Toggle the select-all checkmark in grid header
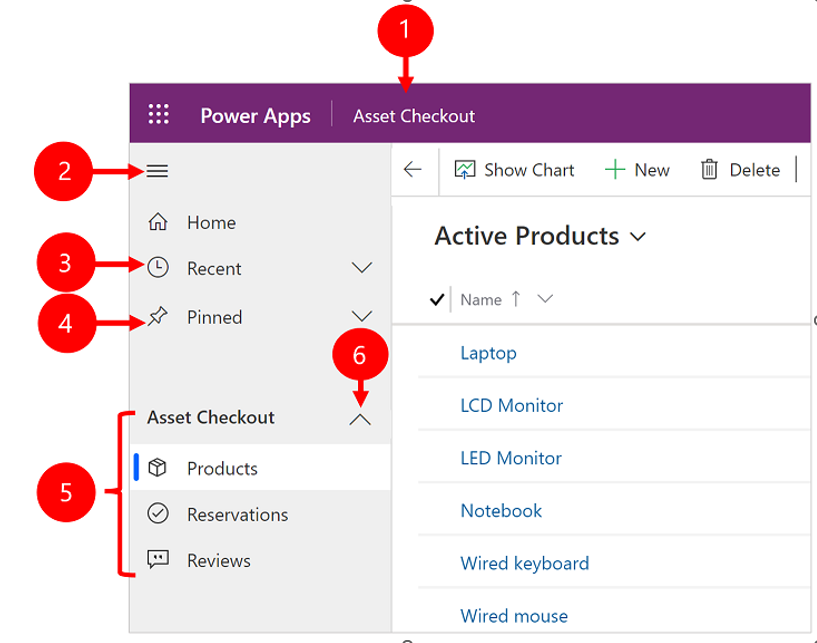The image size is (817, 643). [436, 299]
